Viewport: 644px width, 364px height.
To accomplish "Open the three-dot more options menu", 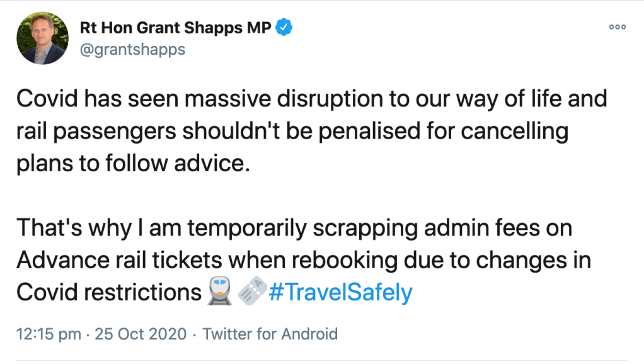I will (x=617, y=27).
